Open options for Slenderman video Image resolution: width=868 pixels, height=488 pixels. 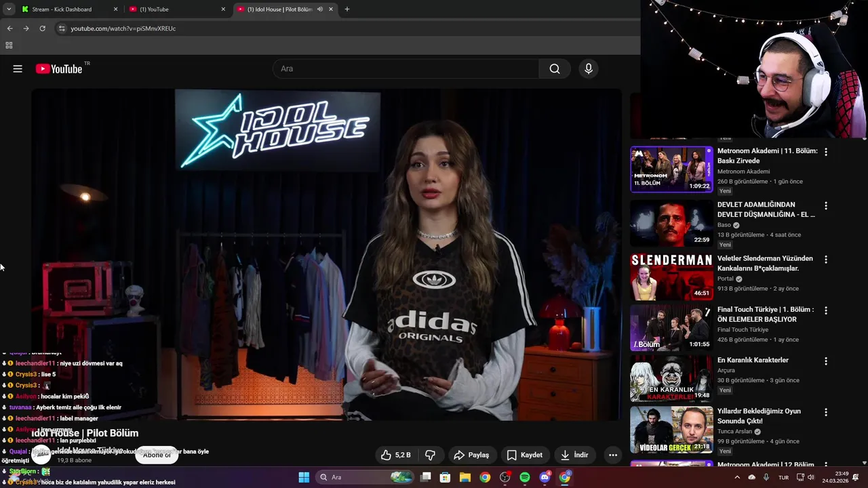pos(825,260)
